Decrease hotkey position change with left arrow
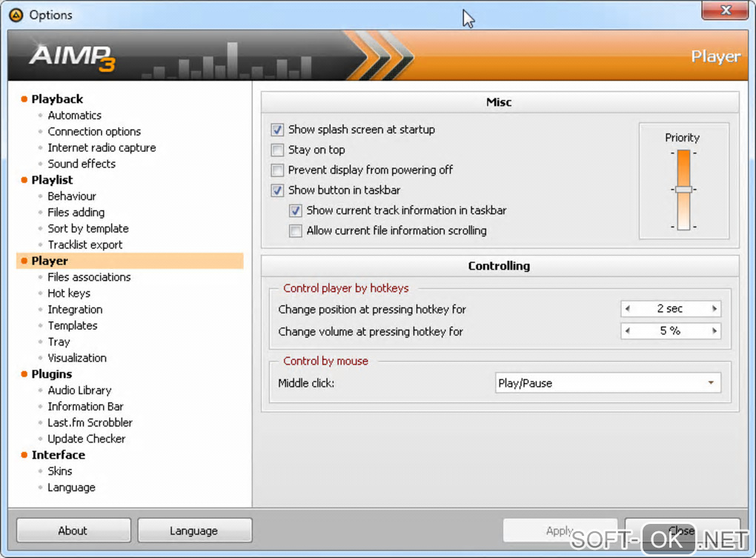The width and height of the screenshot is (756, 558). [627, 308]
